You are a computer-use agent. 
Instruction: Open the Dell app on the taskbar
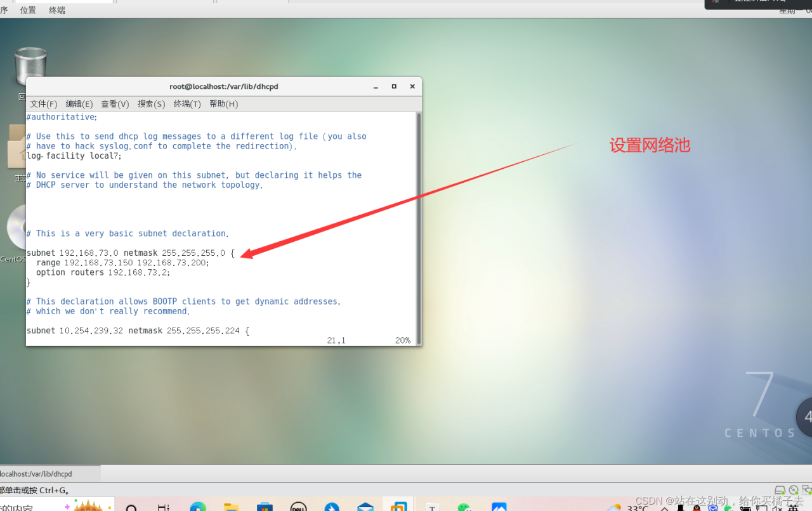[298, 507]
